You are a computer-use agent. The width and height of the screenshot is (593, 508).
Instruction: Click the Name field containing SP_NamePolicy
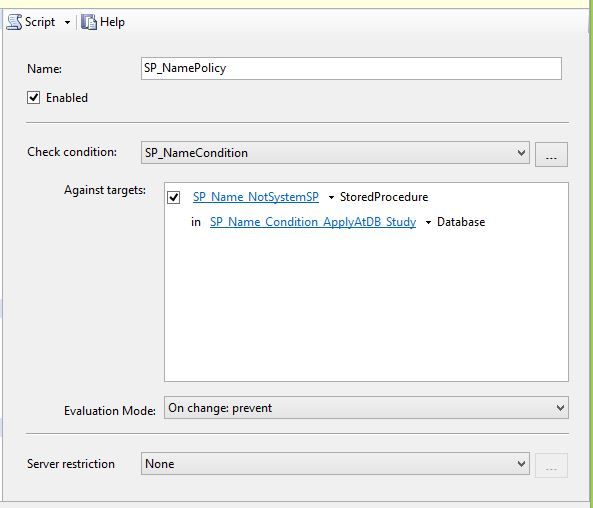[351, 68]
